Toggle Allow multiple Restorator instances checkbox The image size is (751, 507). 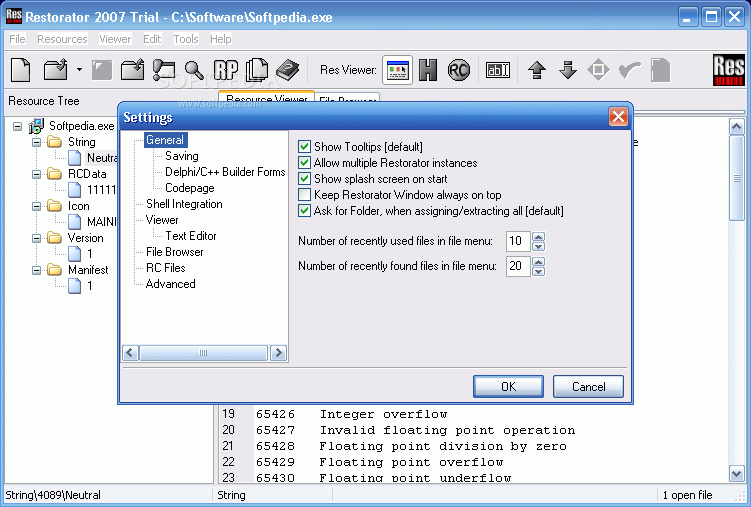(304, 163)
